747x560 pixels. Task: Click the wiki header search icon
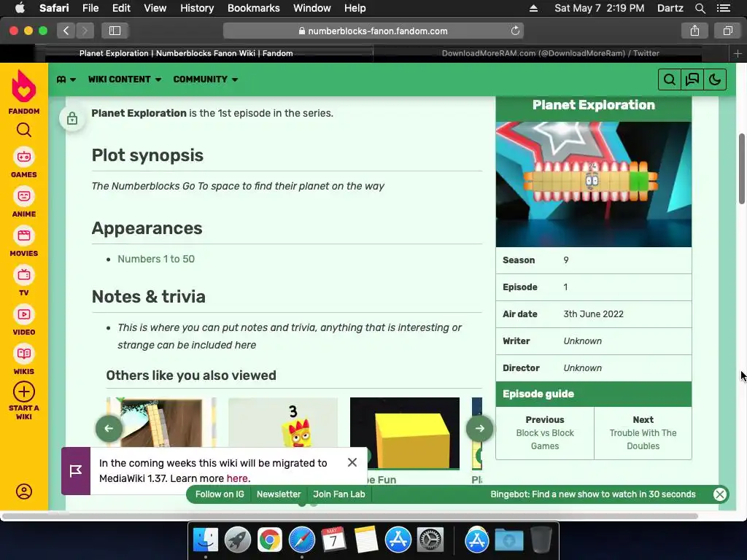670,79
